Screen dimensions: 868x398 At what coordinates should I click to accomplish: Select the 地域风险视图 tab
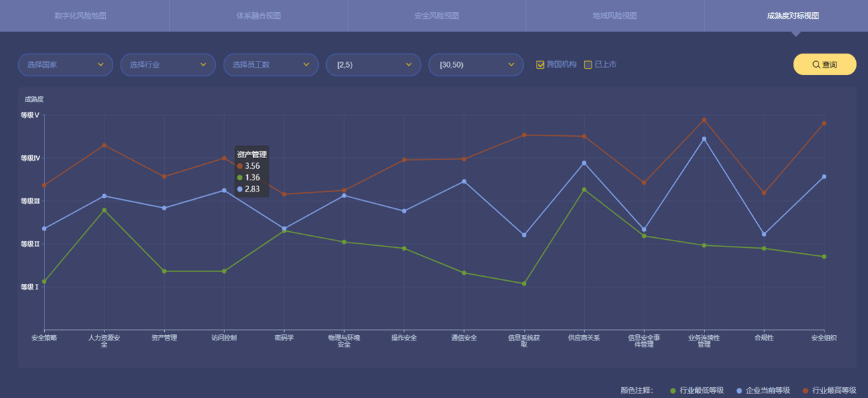[x=615, y=16]
